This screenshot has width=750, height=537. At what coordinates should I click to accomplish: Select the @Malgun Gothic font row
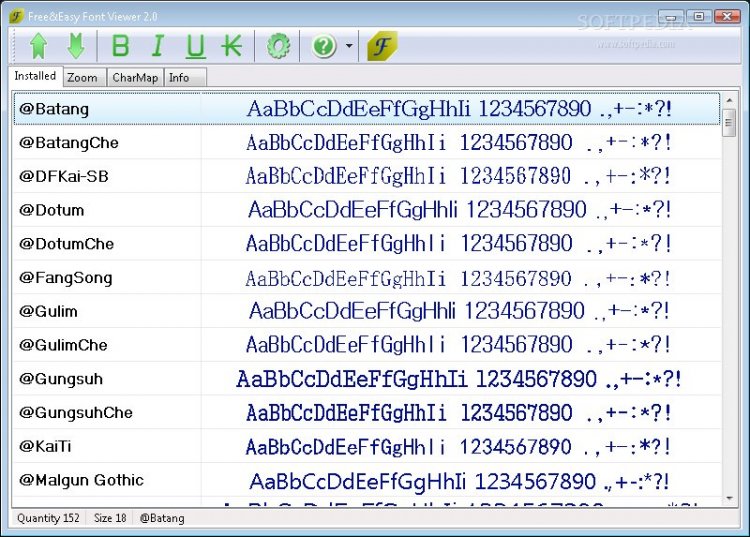[x=366, y=480]
